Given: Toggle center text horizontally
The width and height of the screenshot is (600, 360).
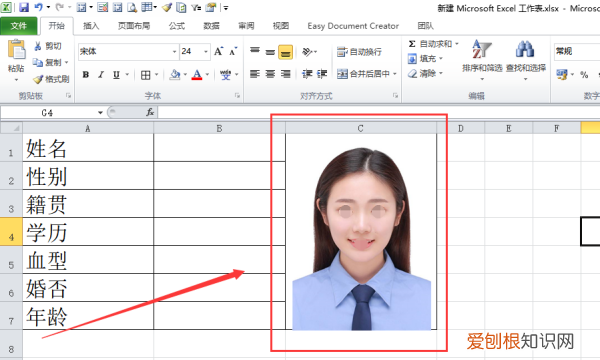Looking at the screenshot, I should [x=270, y=74].
